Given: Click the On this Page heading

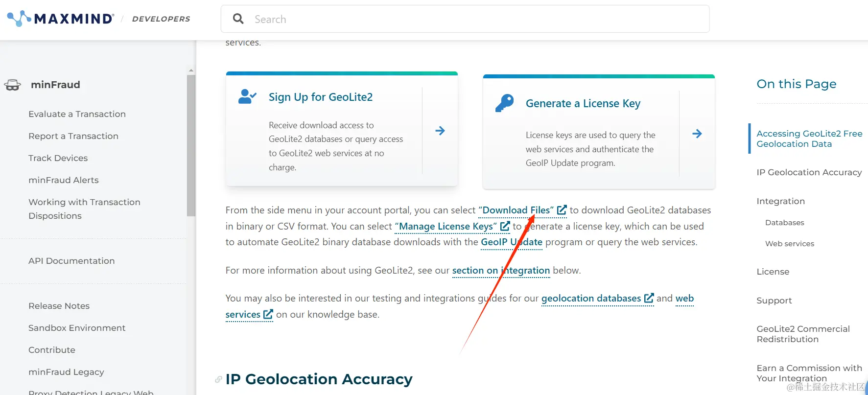Looking at the screenshot, I should (796, 84).
